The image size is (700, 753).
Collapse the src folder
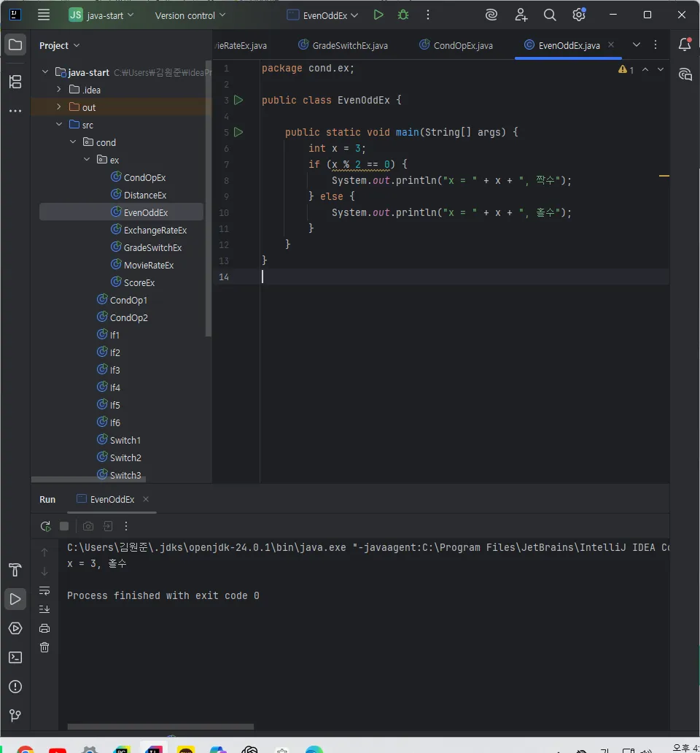click(x=59, y=124)
